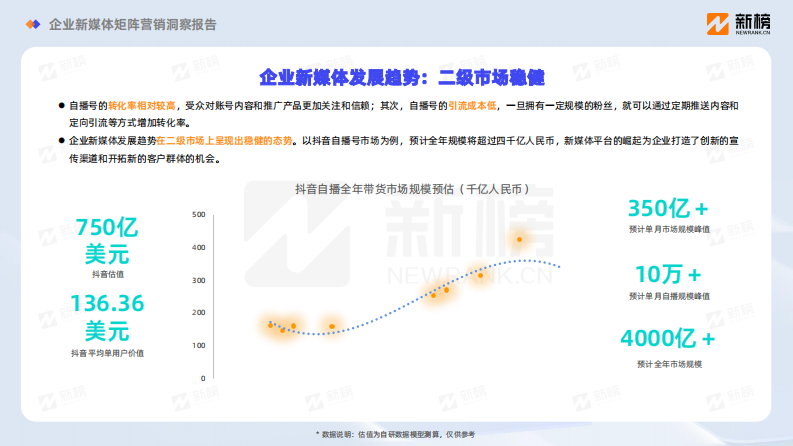Viewport: 793px width, 446px height.
Task: Click the text 定向引流等方式增加转化率
Action: pyautogui.click(x=129, y=123)
